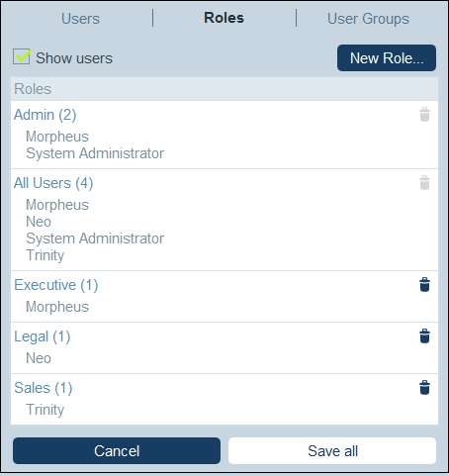
Task: Open the Executive (1) role
Action: point(56,285)
